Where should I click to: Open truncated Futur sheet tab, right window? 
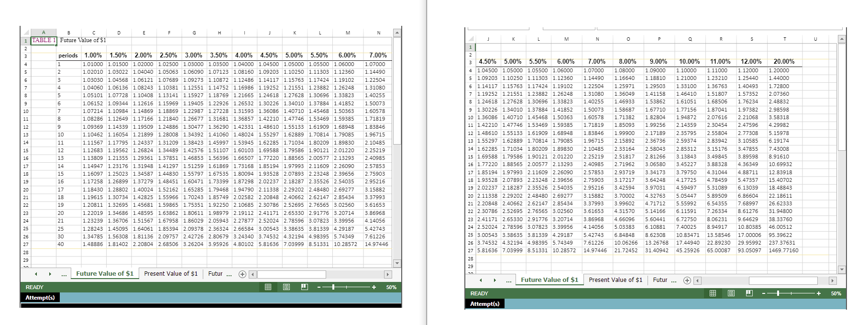pos(660,280)
